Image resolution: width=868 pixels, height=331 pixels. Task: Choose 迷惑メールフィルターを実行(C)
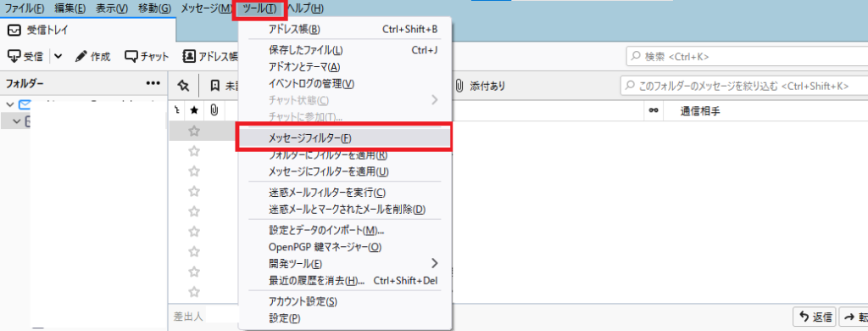(345, 193)
